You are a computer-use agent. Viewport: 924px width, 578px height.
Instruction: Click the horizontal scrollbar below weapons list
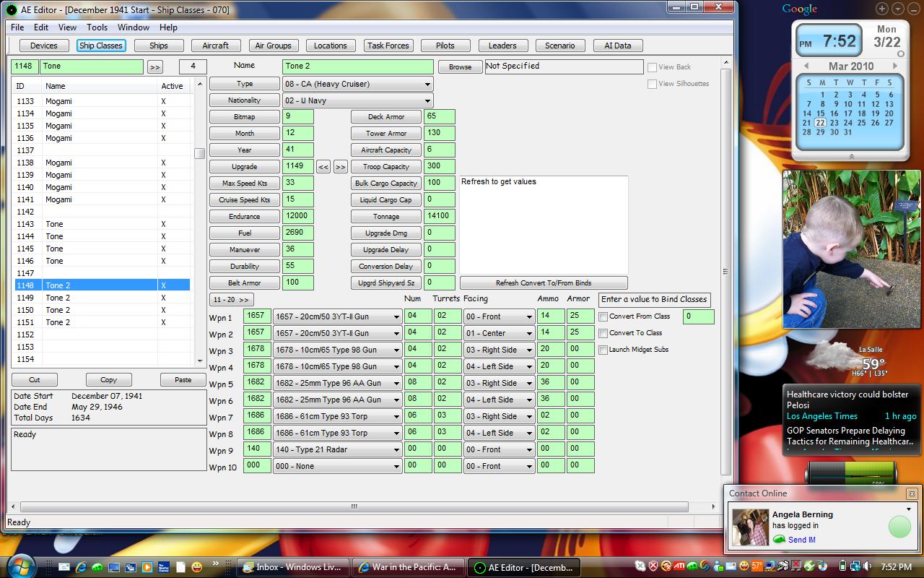(354, 506)
